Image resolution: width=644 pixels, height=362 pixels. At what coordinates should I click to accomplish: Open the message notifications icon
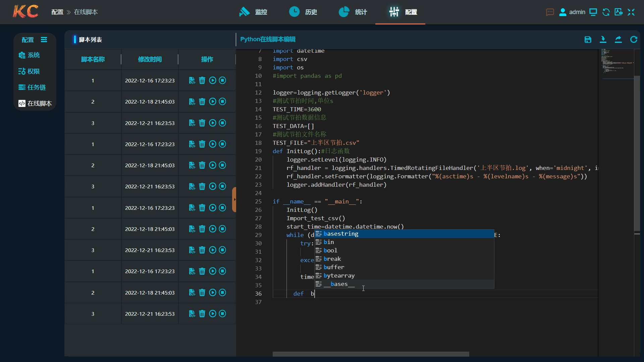coord(550,12)
